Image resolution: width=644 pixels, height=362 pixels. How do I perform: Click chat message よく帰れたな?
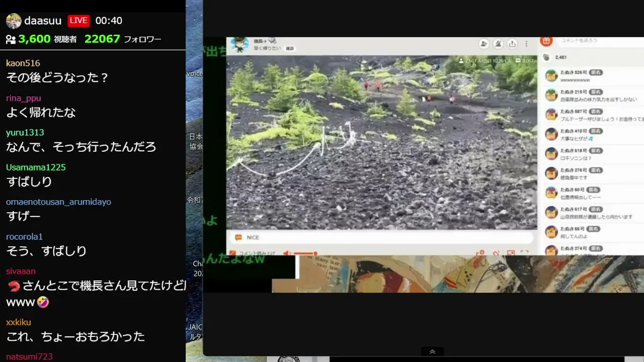(x=41, y=113)
